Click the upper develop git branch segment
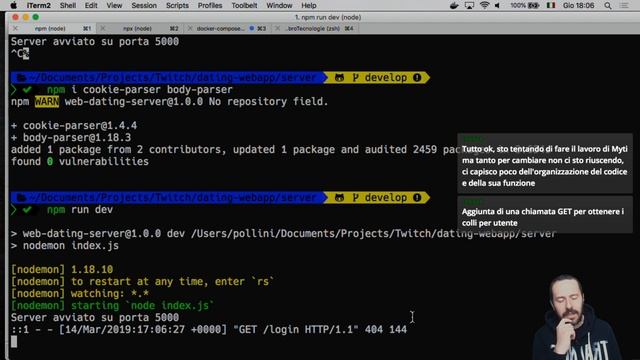The width and height of the screenshot is (640, 360). point(376,78)
